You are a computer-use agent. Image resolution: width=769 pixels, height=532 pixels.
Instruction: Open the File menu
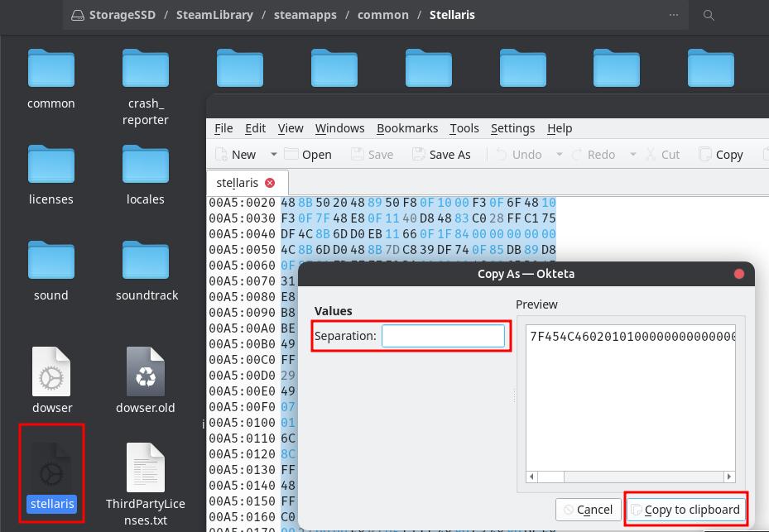point(223,128)
